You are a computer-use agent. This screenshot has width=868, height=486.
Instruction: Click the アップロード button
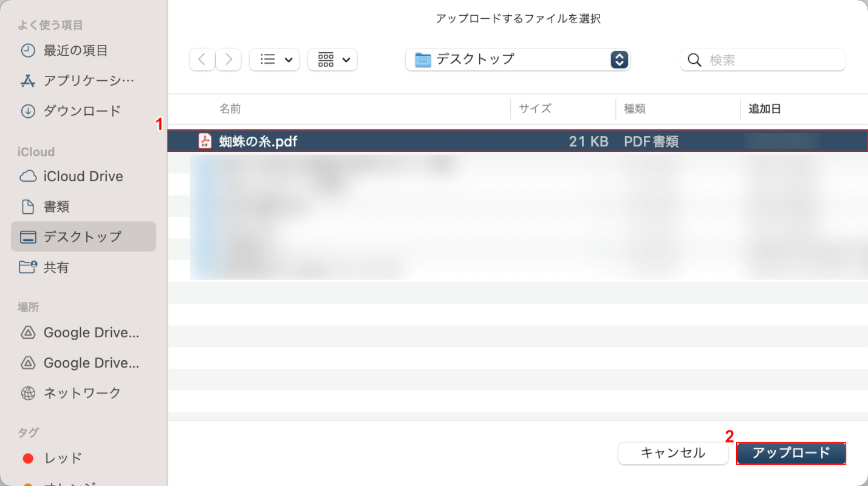(791, 453)
